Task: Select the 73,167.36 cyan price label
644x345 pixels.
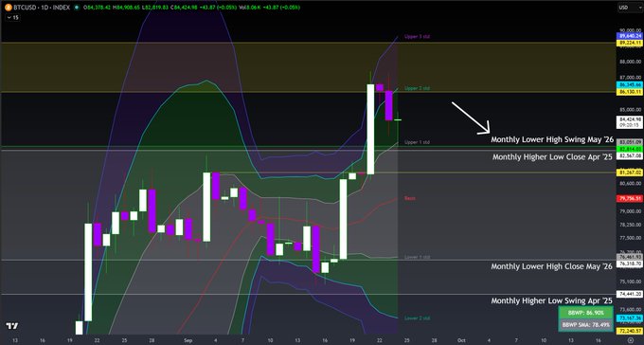Action: (x=630, y=318)
